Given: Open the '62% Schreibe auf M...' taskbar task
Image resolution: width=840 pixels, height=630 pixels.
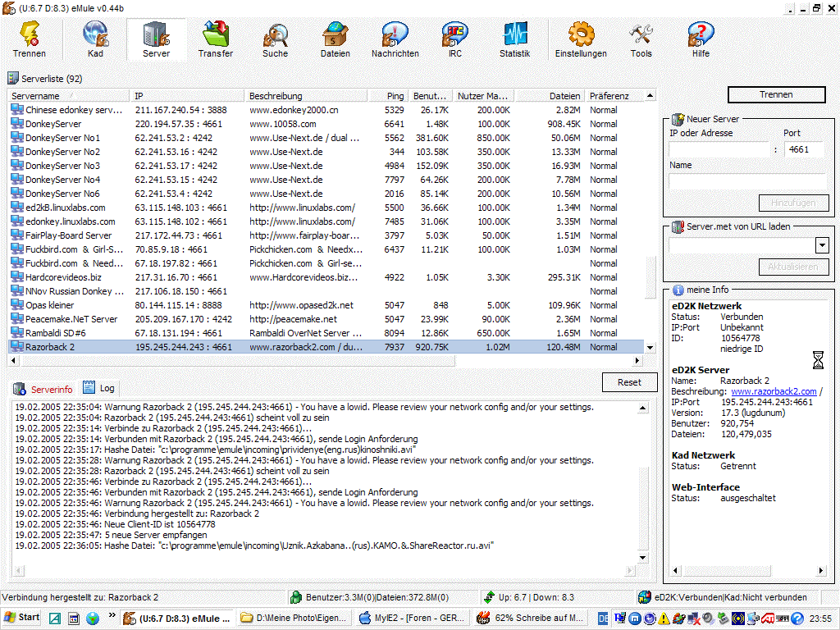Looking at the screenshot, I should [x=531, y=619].
